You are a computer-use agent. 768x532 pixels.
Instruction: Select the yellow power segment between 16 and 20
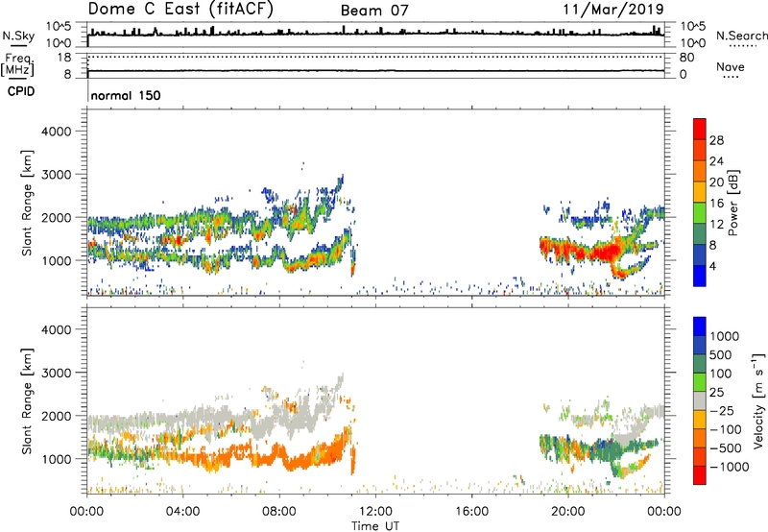pyautogui.click(x=700, y=191)
